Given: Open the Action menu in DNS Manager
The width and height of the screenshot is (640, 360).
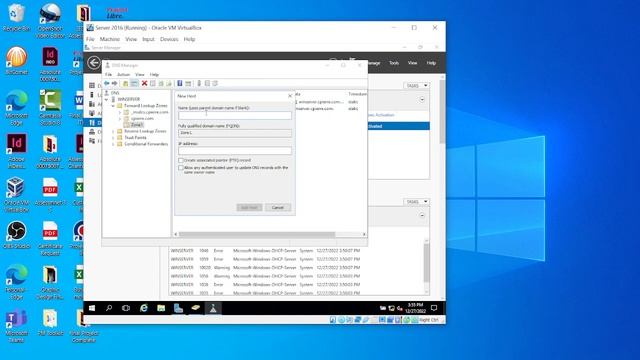Looking at the screenshot, I should click(x=123, y=75).
